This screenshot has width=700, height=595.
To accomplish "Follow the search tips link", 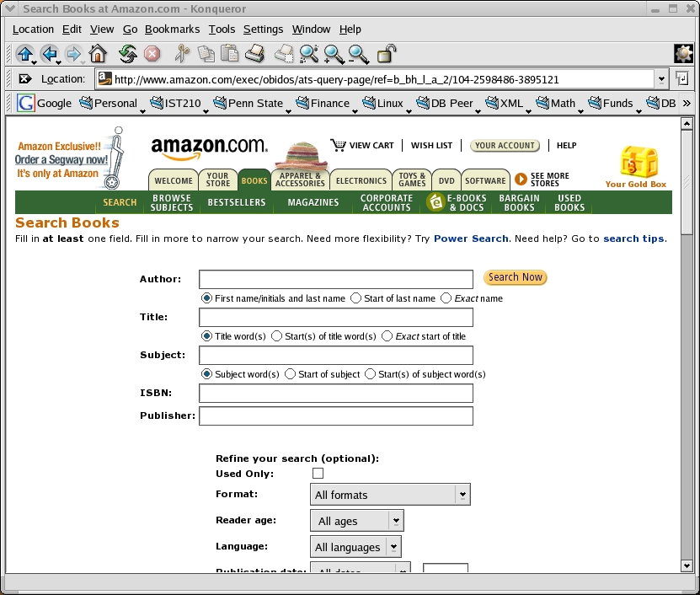I will point(633,239).
